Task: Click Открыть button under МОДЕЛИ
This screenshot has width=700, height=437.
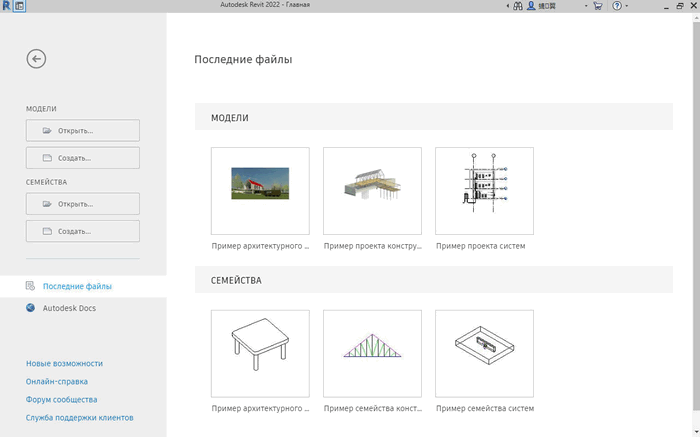Action: point(83,131)
